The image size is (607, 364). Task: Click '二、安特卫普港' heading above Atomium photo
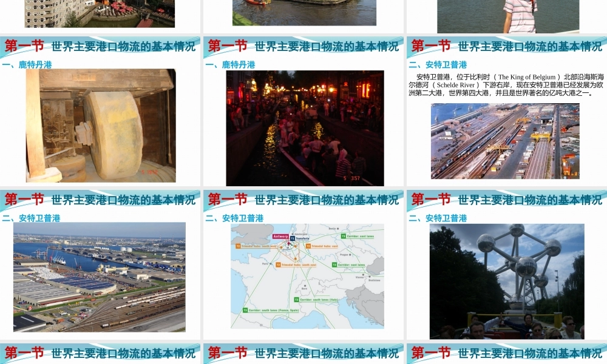438,218
